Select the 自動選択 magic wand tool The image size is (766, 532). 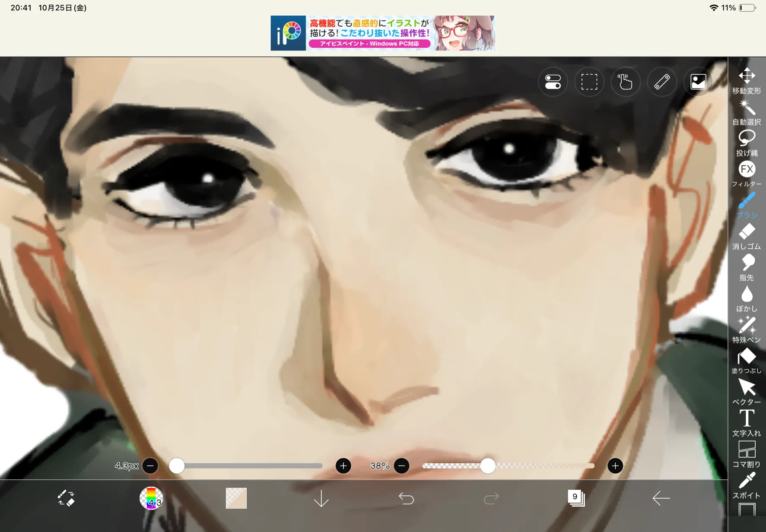(747, 112)
